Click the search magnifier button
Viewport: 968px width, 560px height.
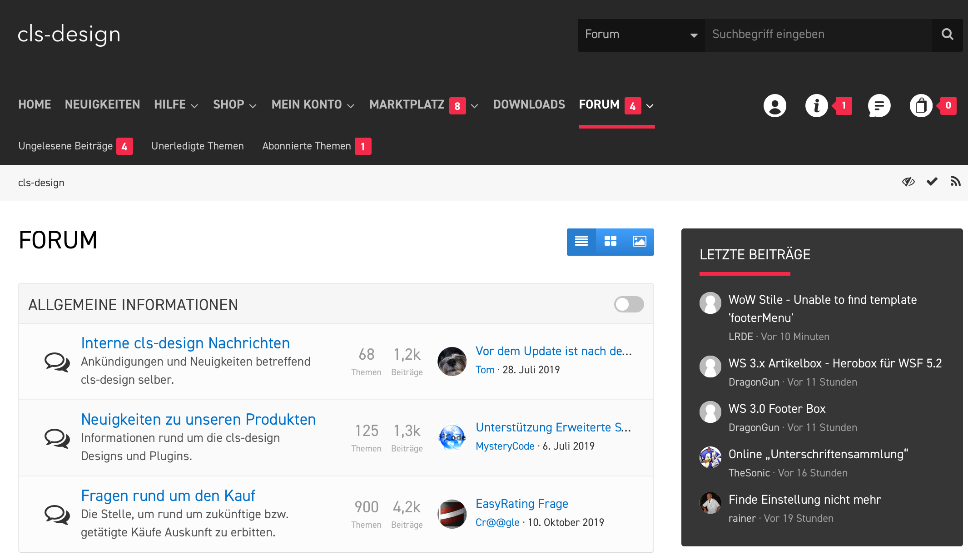947,35
